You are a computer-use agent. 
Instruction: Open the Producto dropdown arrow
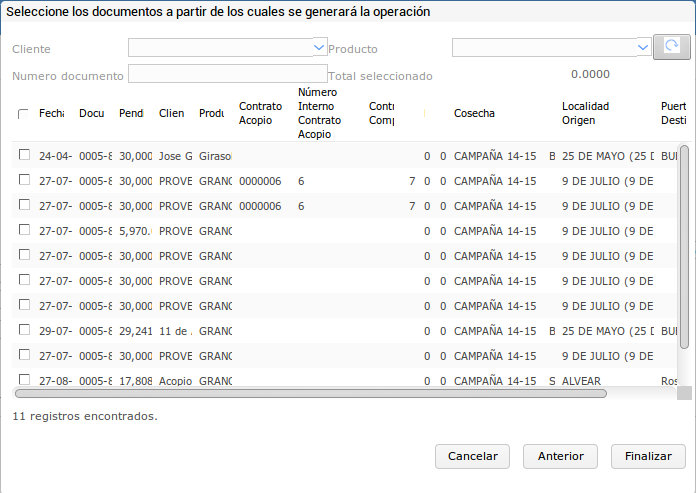click(x=643, y=47)
